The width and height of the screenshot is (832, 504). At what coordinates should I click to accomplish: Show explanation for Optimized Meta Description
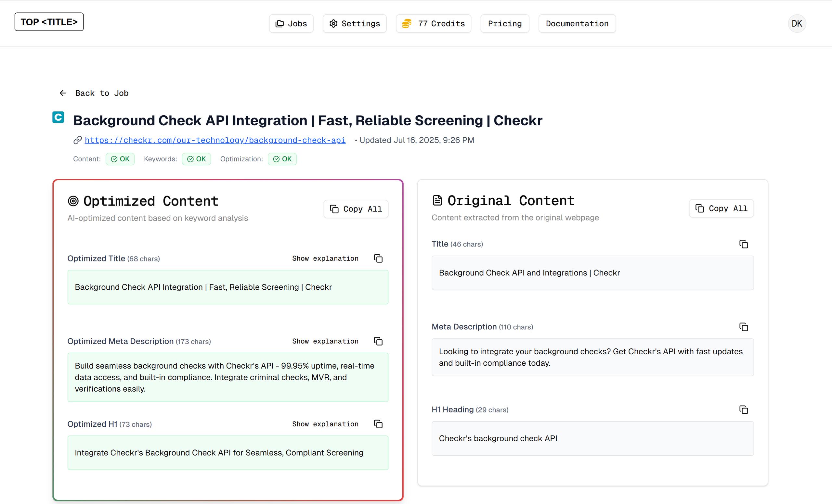[x=325, y=341]
